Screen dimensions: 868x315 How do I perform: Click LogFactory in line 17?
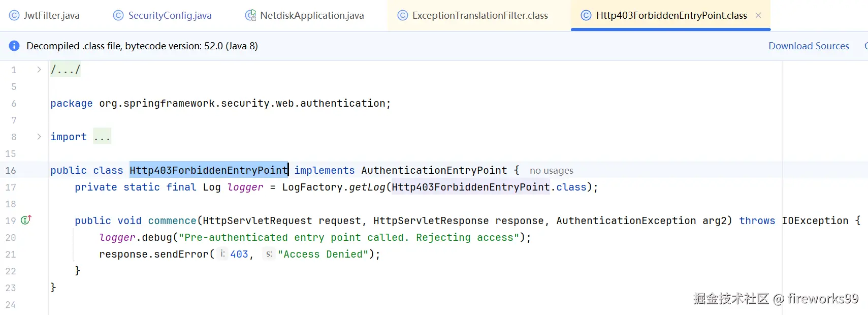coord(312,187)
